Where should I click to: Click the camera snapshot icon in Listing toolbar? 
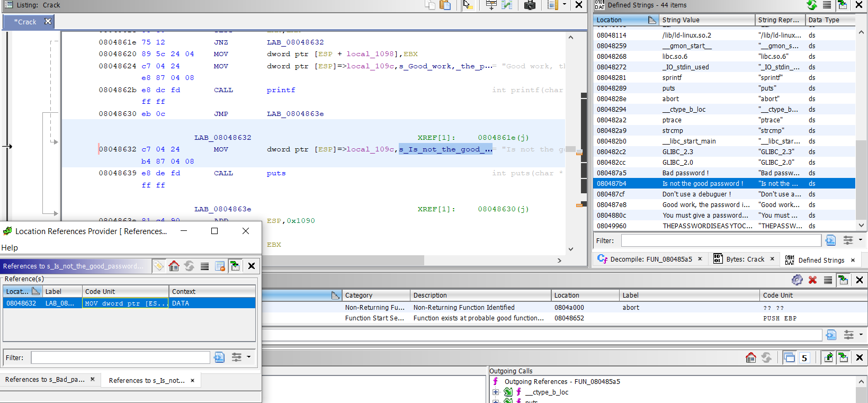[x=529, y=5]
